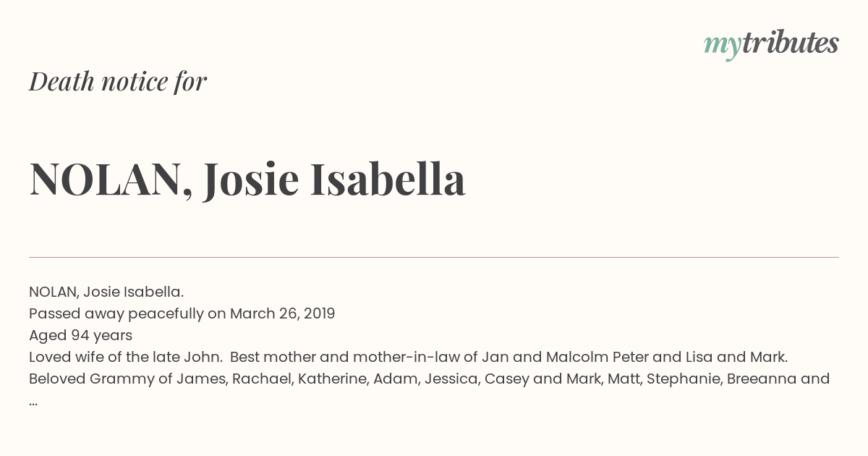Click the "NOLAN, Josie Isabella" title
868x456 pixels.
click(x=247, y=180)
